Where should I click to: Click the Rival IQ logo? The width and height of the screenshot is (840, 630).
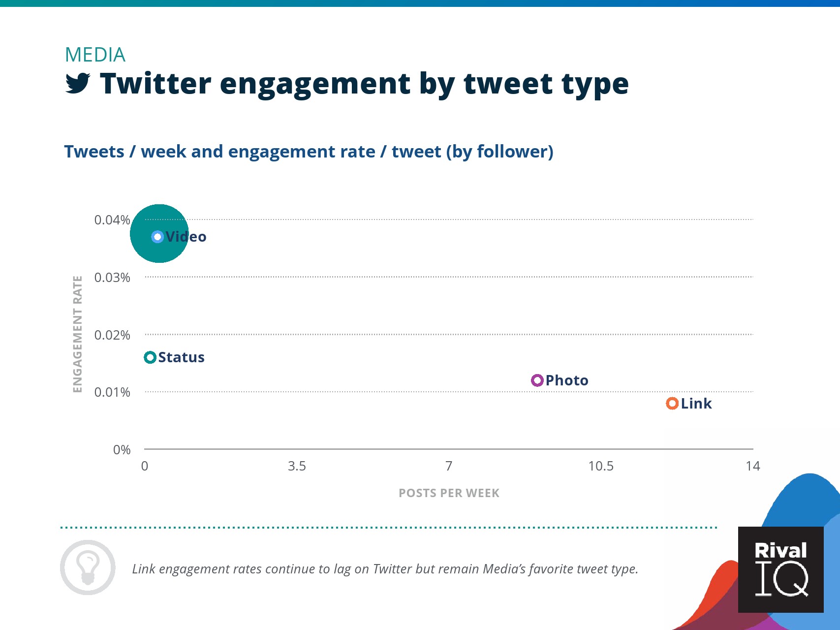tap(780, 569)
